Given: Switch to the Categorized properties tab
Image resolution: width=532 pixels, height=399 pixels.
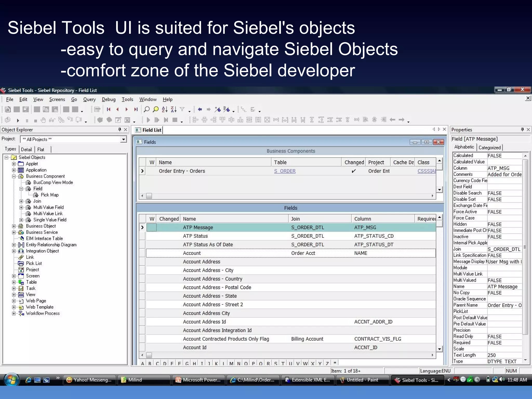Looking at the screenshot, I should click(x=489, y=148).
